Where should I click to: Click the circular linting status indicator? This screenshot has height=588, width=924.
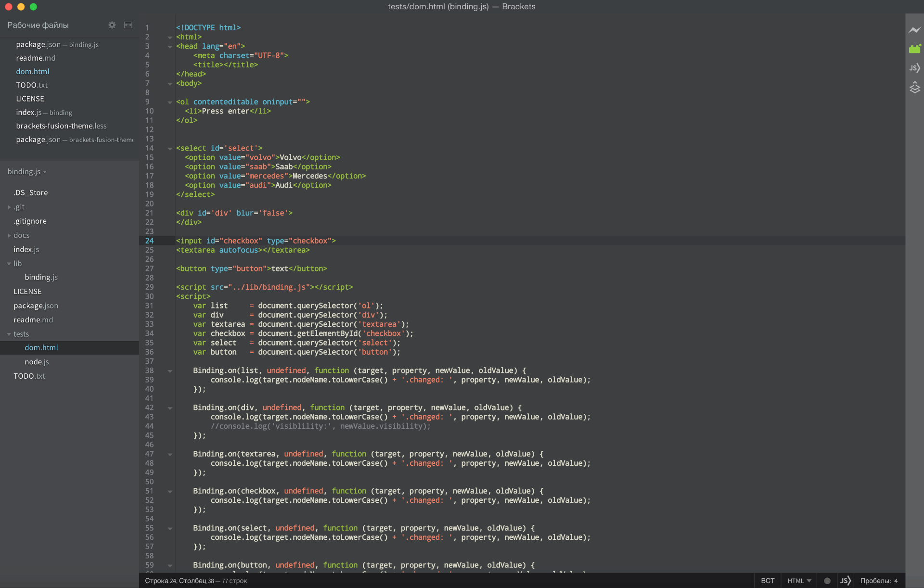pos(827,581)
